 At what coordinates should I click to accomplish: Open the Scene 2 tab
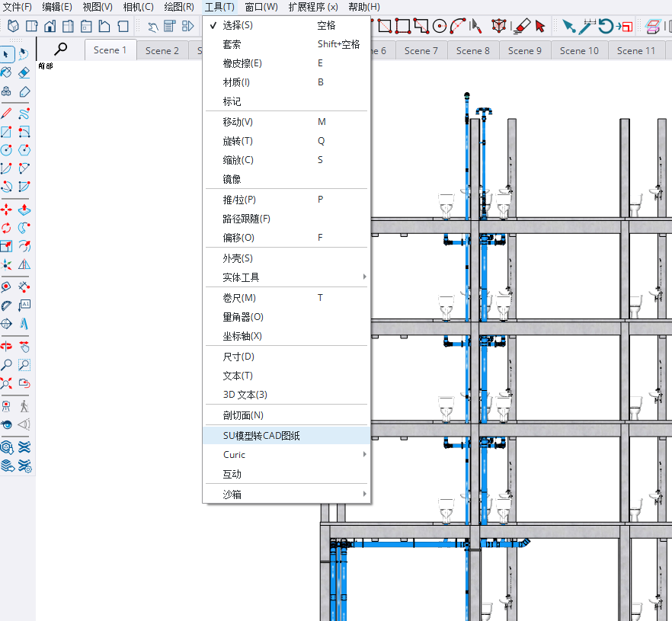[162, 50]
